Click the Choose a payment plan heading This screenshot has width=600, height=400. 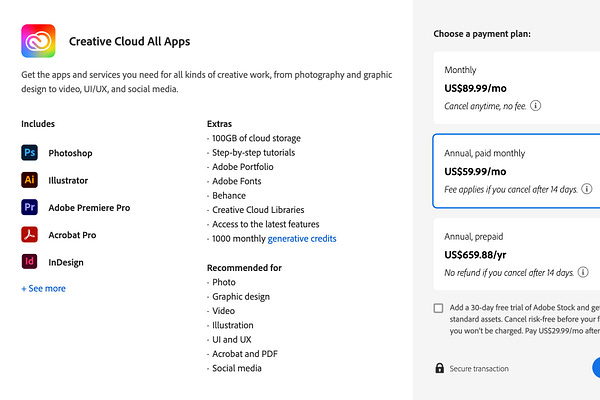[482, 34]
